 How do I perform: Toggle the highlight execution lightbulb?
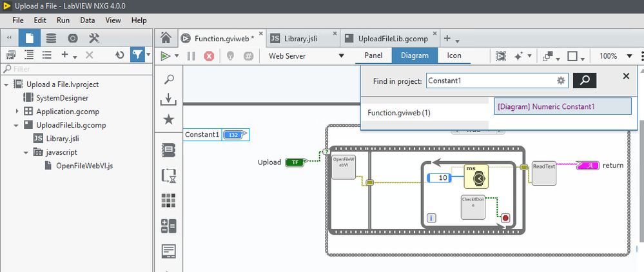point(230,56)
